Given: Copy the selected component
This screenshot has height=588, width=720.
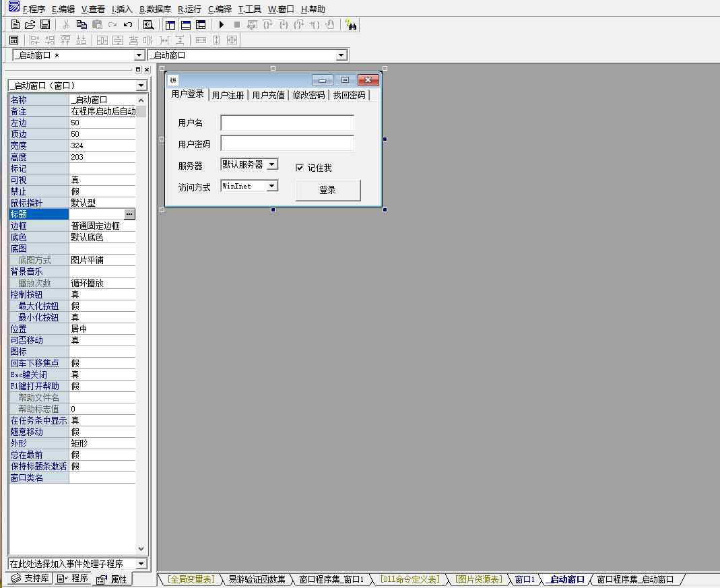Looking at the screenshot, I should [x=81, y=25].
